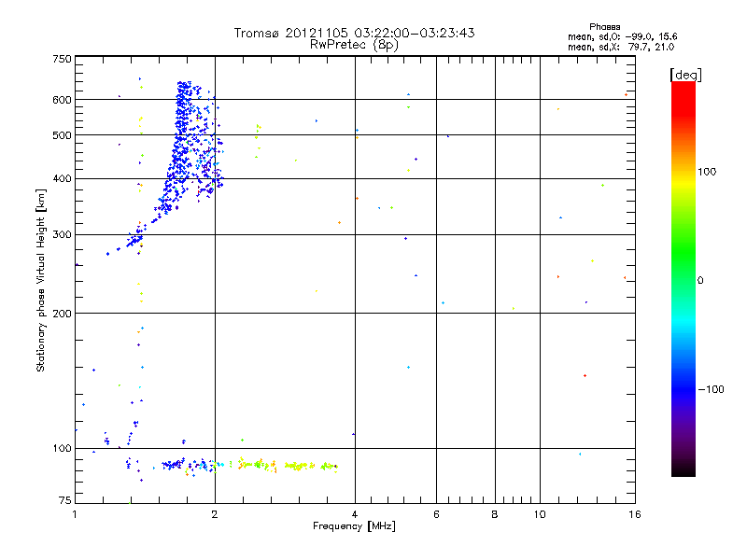The image size is (747, 560).
Task: Click the colorbar label '-100'
Action: [x=711, y=389]
